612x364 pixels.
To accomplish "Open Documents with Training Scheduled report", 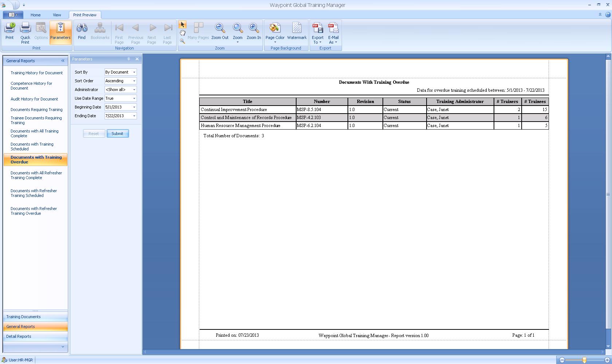I will [x=32, y=147].
